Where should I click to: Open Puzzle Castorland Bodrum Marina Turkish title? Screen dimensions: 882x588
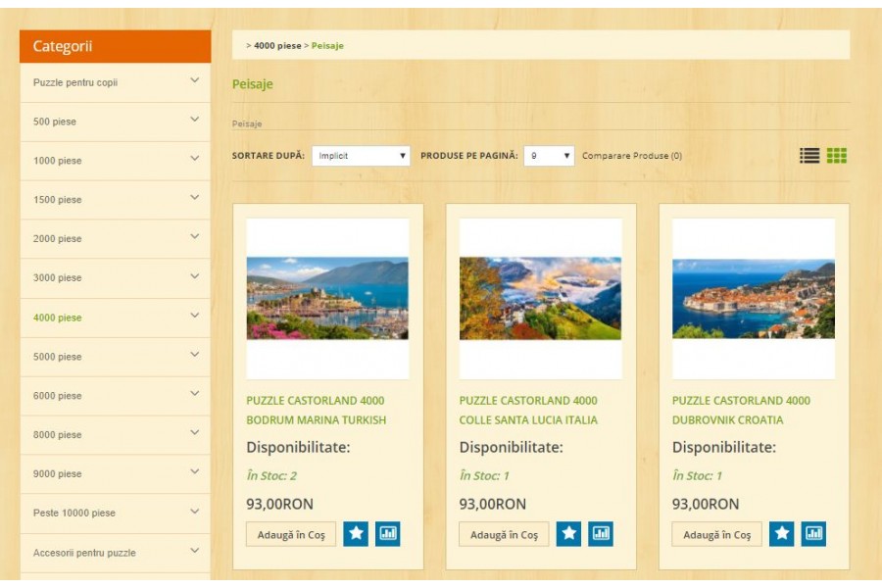coord(317,411)
